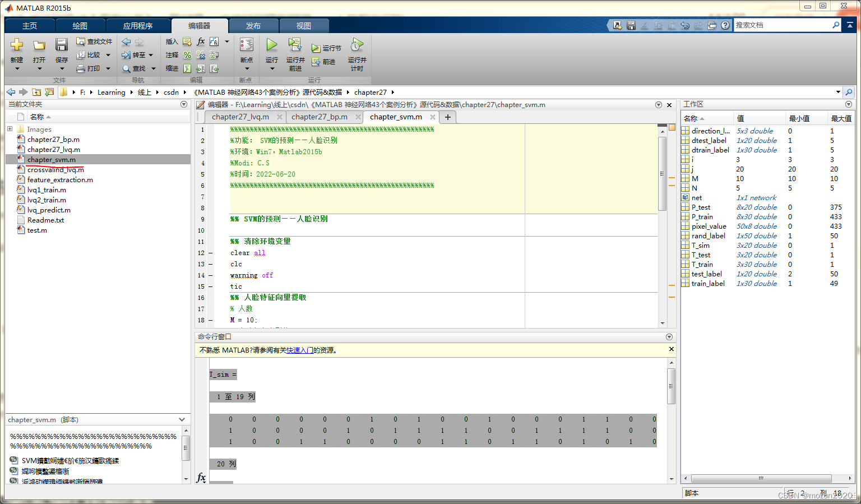Screen dimensions: 861x504
Task: Switch to chapter27_lvq.m editor tab
Action: 240,117
